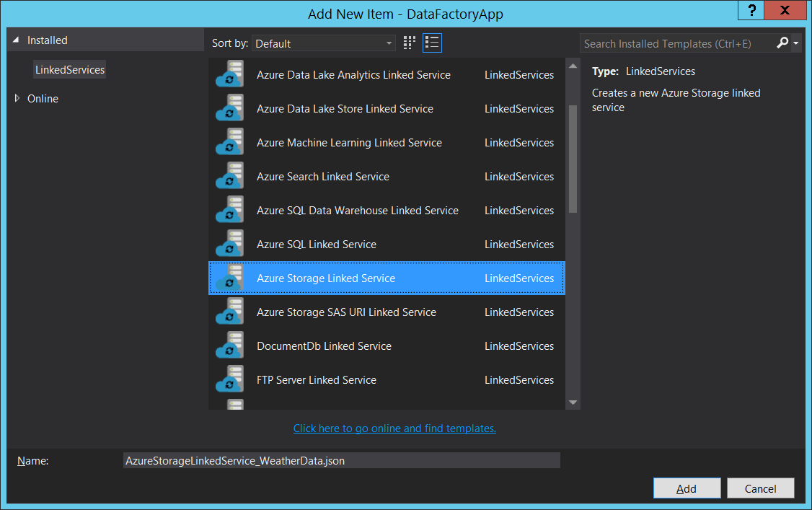
Task: Click LinkedServices type in Azure Search row
Action: click(x=519, y=177)
